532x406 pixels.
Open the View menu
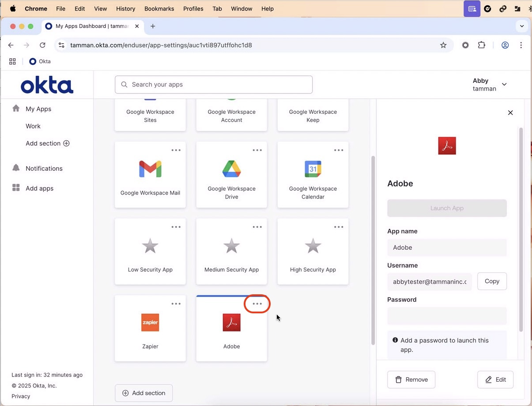[101, 8]
